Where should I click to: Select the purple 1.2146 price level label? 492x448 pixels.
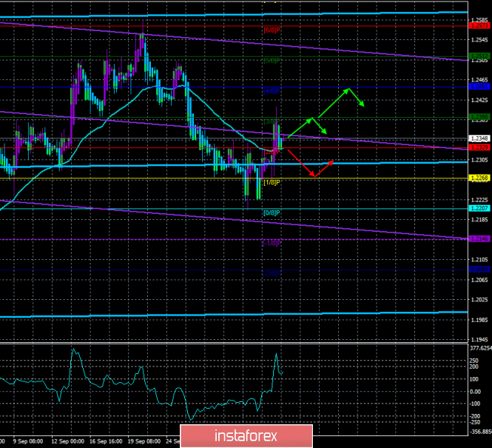[x=480, y=239]
